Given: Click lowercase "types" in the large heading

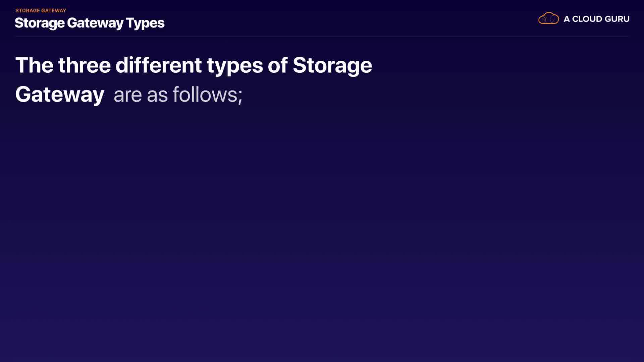Looking at the screenshot, I should tap(235, 65).
